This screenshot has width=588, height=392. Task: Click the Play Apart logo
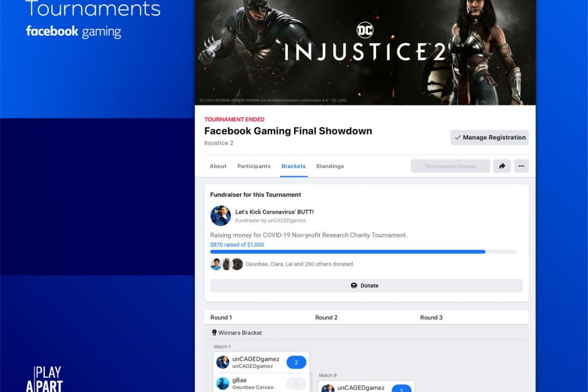coord(45,379)
